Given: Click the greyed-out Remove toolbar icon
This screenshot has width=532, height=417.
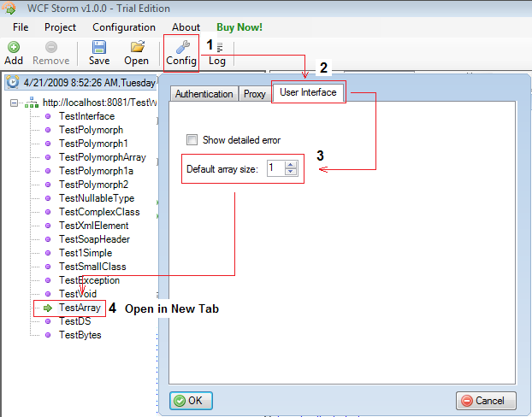Looking at the screenshot, I should pos(51,47).
